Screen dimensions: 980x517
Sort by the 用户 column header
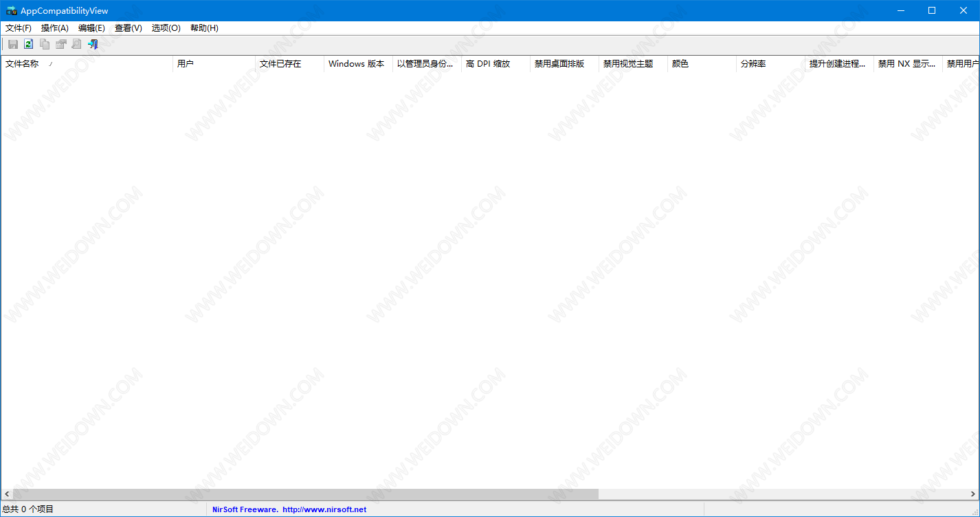pos(214,64)
